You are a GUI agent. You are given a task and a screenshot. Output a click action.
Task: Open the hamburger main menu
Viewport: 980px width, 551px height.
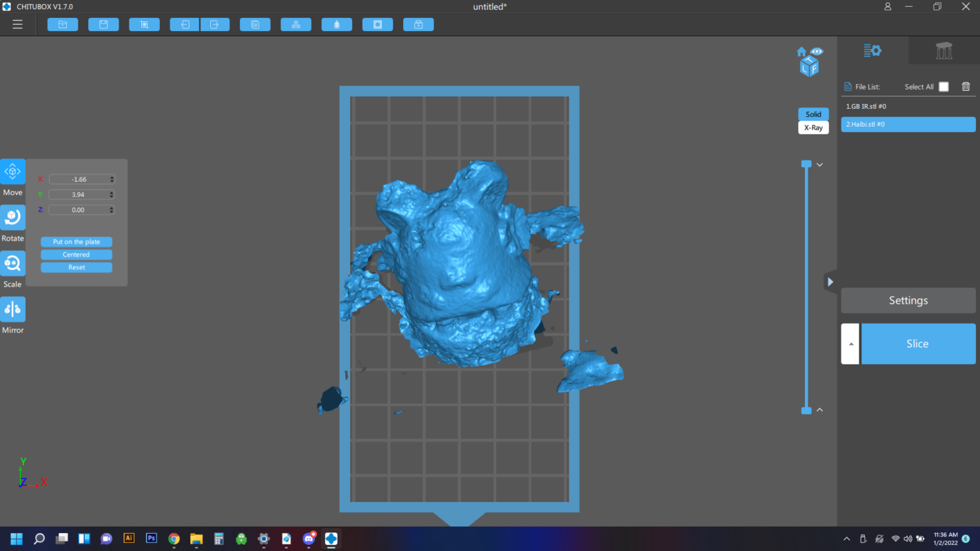(18, 25)
